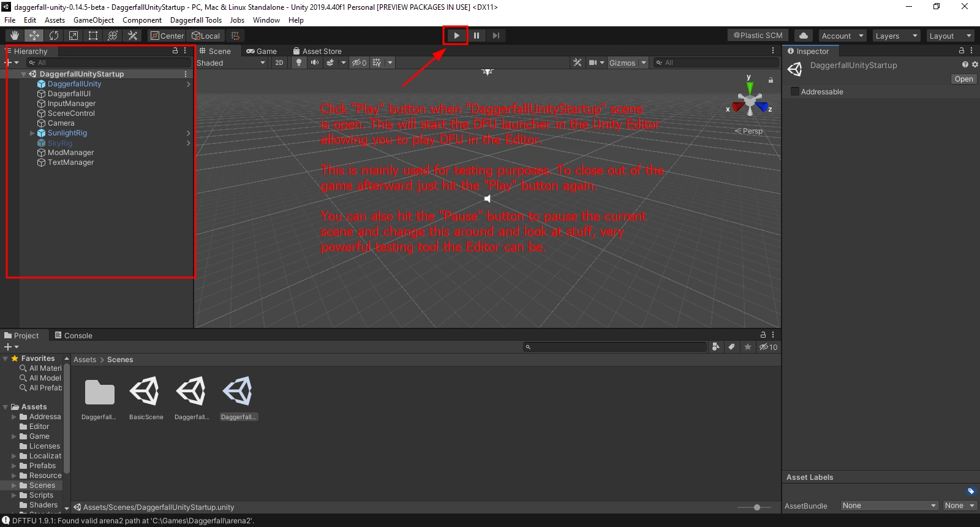Advance one frame with the Step button
Screen dimensions: 980x527
coord(496,36)
